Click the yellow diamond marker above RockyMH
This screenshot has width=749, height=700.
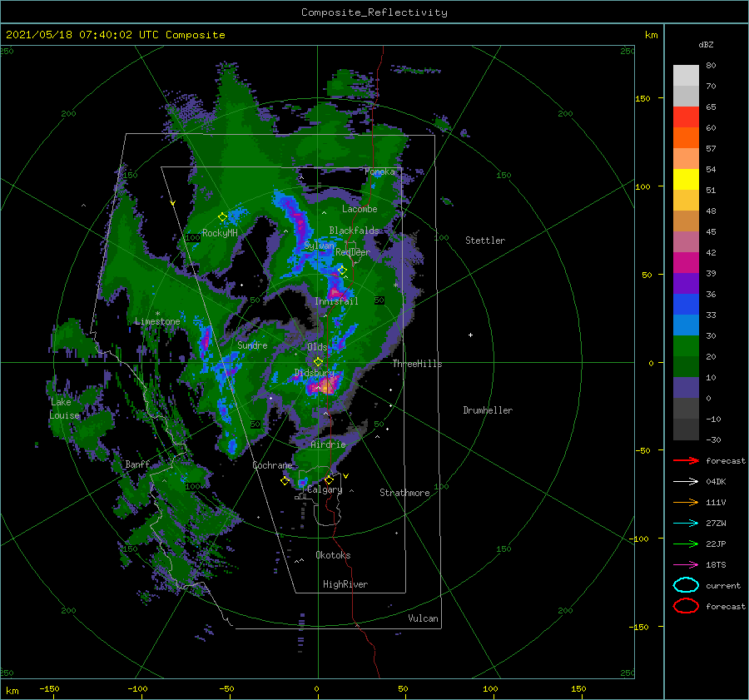coord(222,217)
